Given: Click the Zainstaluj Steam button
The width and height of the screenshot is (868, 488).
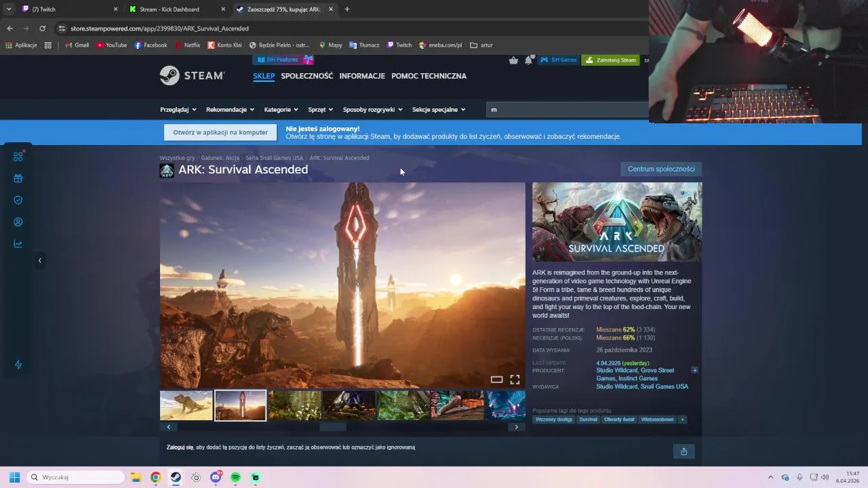Looking at the screenshot, I should coord(610,60).
